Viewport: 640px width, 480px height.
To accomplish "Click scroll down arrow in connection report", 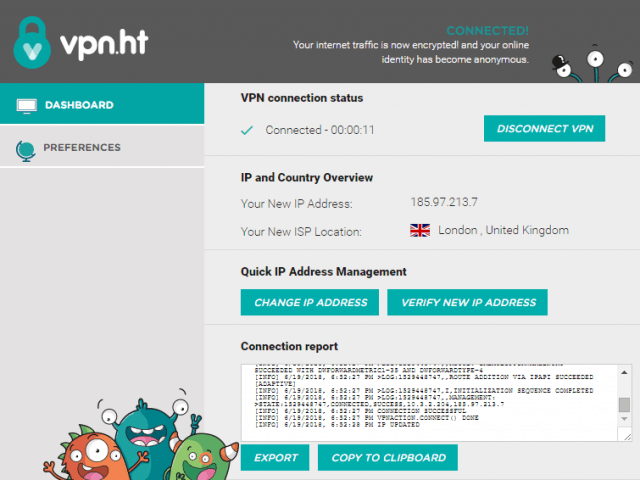I will [x=624, y=419].
